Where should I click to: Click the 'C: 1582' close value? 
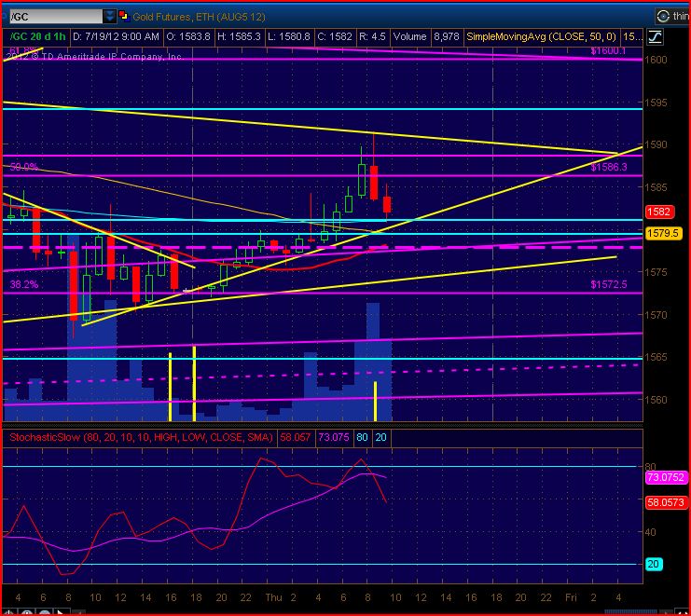[x=335, y=36]
